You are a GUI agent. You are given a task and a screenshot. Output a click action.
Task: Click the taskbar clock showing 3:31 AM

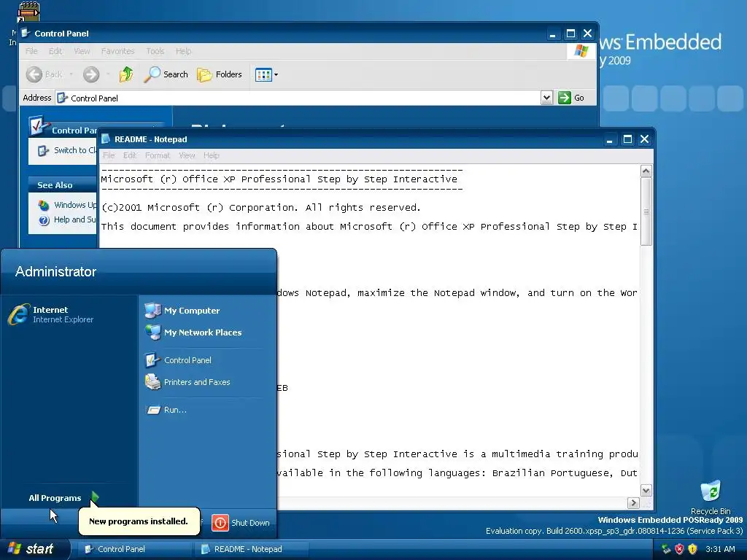coord(720,549)
